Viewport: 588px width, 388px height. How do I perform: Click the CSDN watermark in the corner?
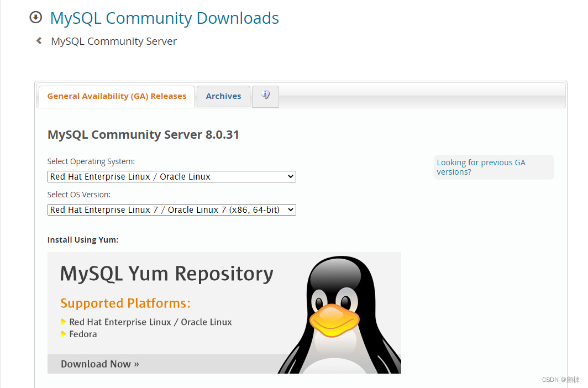tap(561, 379)
